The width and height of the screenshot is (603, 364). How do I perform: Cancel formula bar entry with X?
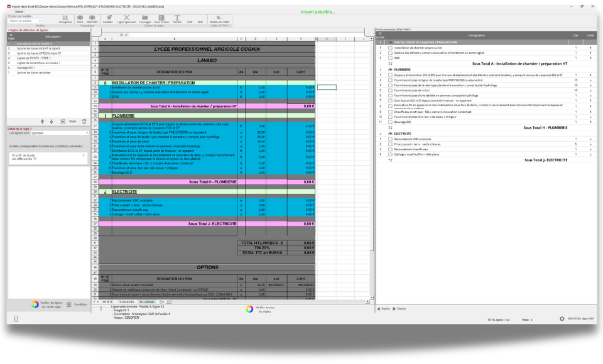(121, 35)
